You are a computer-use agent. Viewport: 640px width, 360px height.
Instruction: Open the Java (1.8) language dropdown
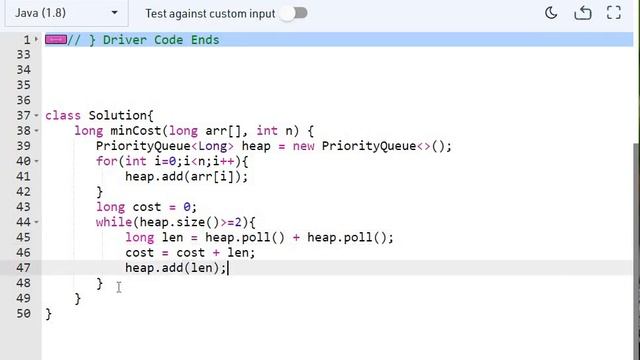[67, 13]
